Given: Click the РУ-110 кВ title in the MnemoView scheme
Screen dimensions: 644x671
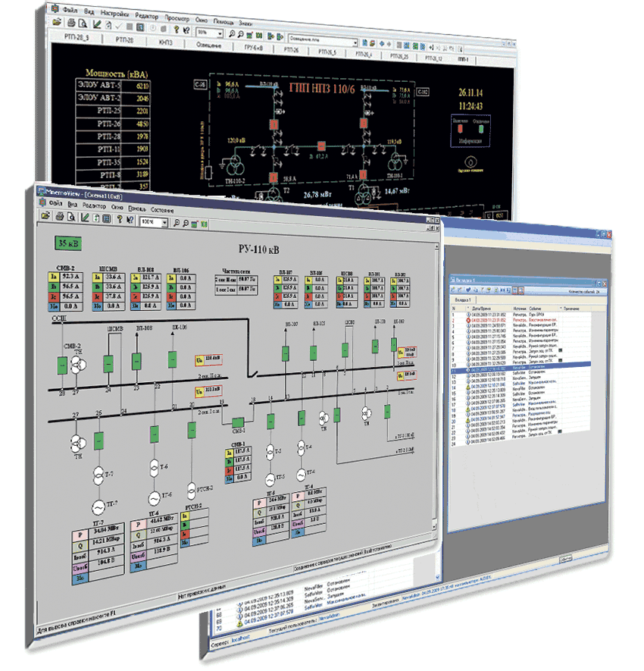Looking at the screenshot, I should 258,249.
